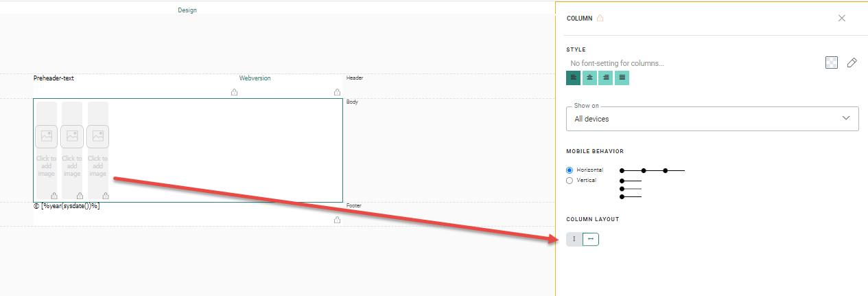Open the Show on dropdown
This screenshot has width=868, height=296.
coord(712,119)
